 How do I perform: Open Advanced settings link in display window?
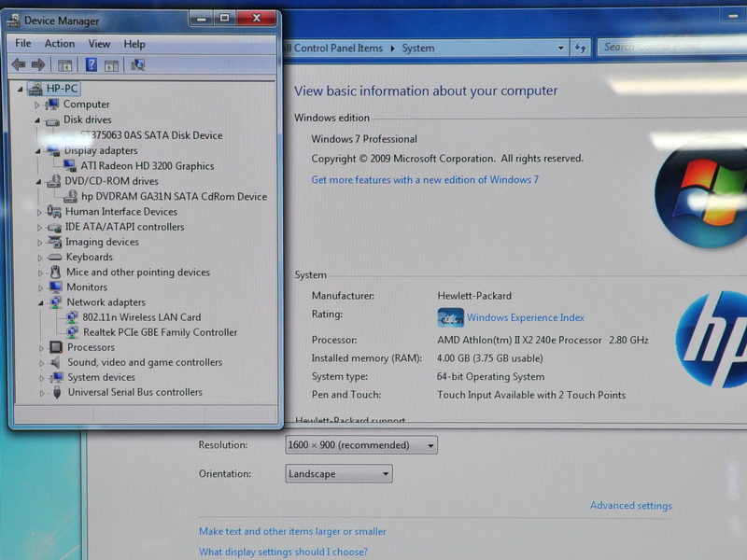[631, 505]
